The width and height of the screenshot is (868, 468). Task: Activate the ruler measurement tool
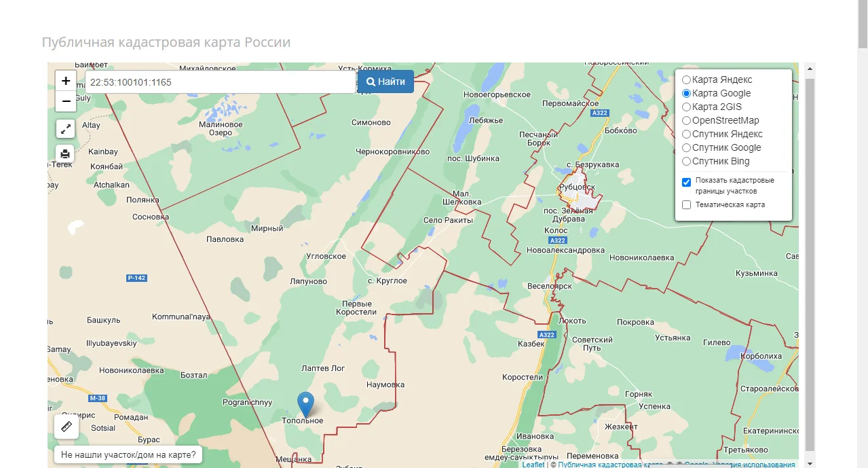[x=67, y=427]
